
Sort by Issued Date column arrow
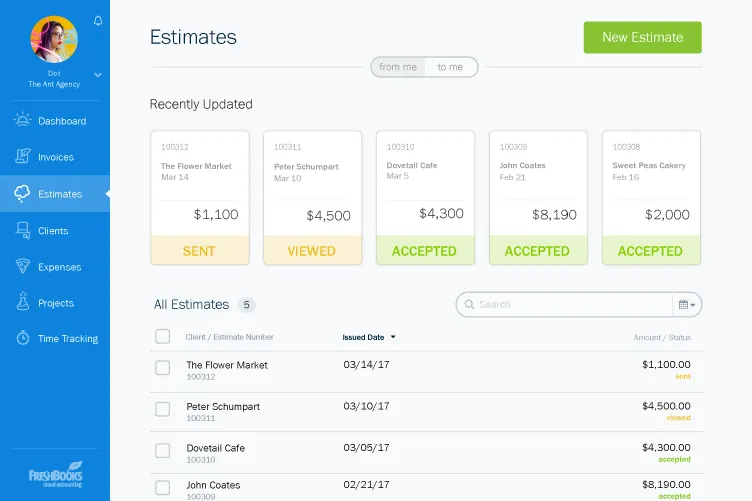[393, 337]
